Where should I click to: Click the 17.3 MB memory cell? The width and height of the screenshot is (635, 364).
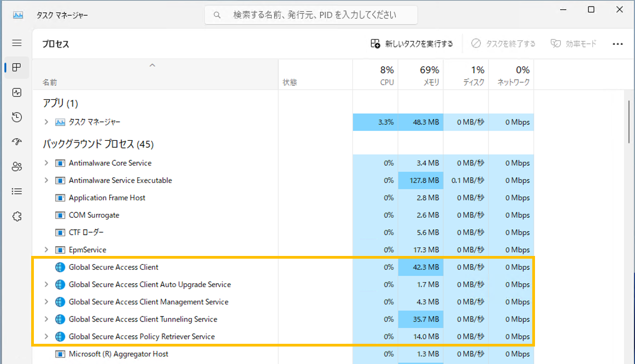pos(421,250)
